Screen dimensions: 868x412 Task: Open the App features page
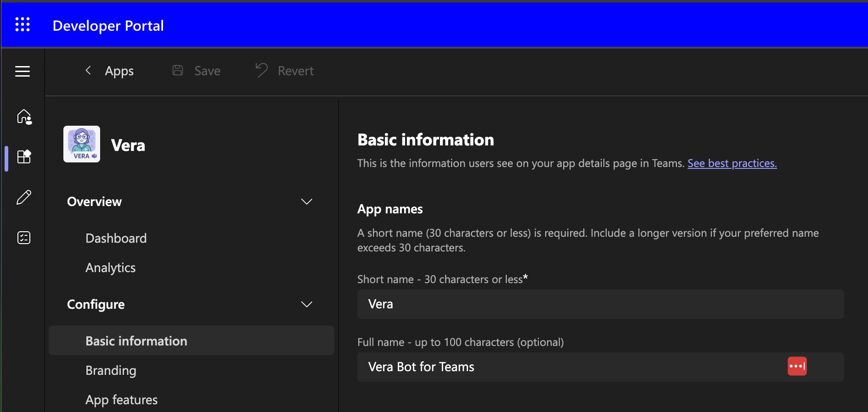[122, 400]
